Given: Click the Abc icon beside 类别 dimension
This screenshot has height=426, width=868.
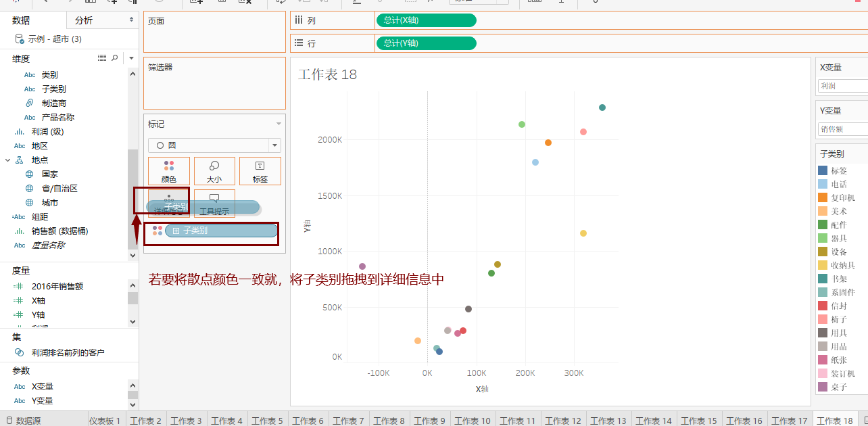Looking at the screenshot, I should click(30, 75).
